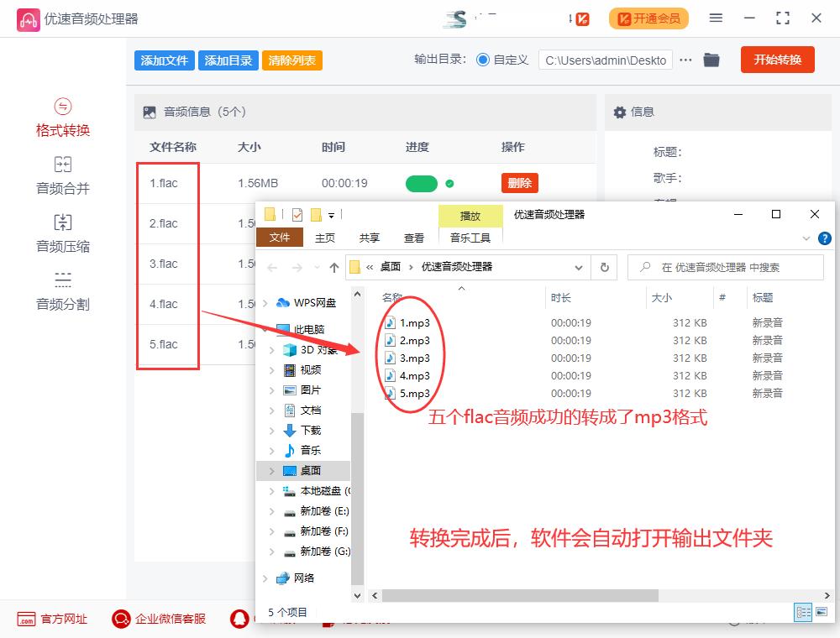Screen dimensions: 840x638
Task: Click the progress bar of 1.flac
Action: [x=422, y=182]
